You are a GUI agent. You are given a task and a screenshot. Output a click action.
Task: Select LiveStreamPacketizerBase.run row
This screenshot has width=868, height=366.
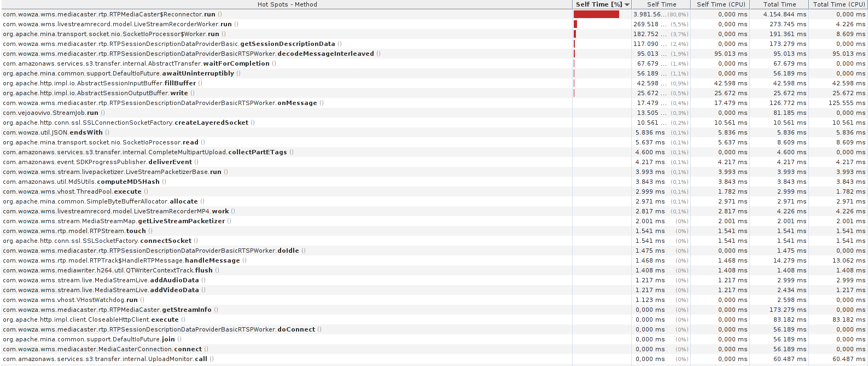click(x=434, y=172)
